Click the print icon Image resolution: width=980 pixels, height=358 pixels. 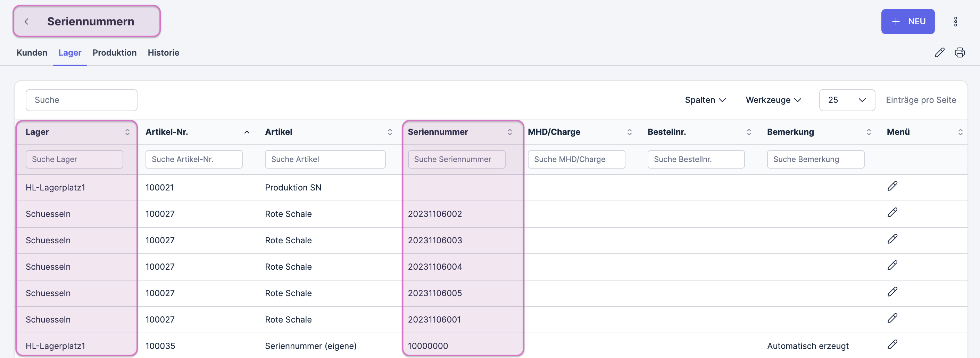tap(960, 52)
